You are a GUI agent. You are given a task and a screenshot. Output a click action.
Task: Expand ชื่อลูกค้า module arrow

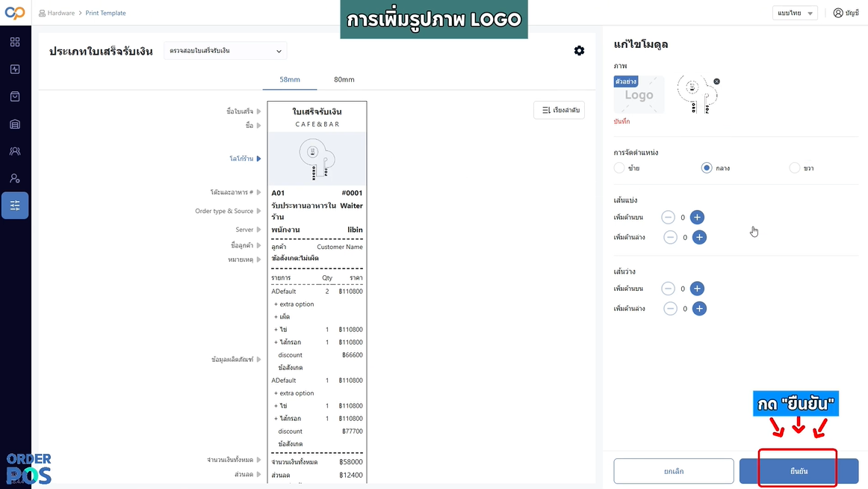click(258, 245)
